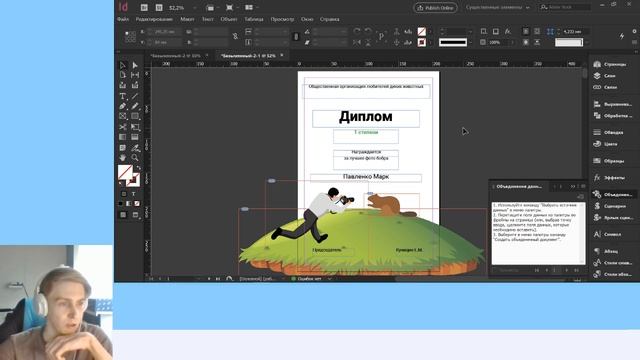Collapse the Data Merge panel with double arrows
The image size is (640, 360).
tap(573, 187)
